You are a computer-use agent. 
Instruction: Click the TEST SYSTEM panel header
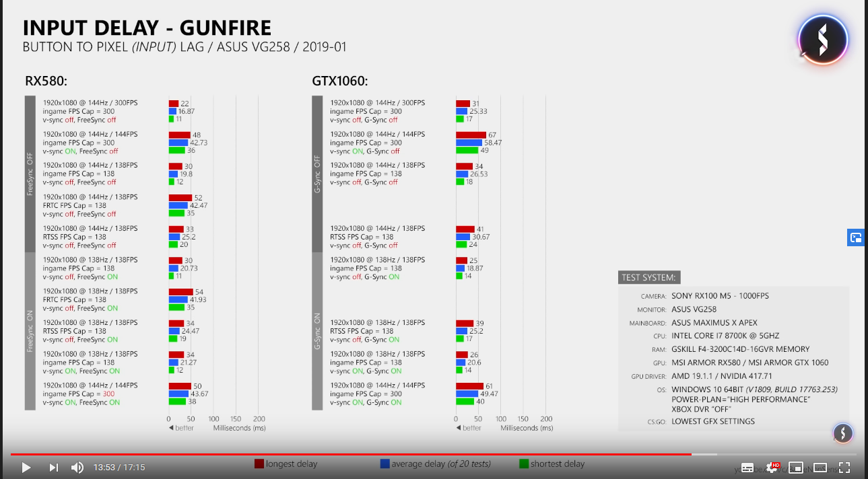(x=649, y=277)
